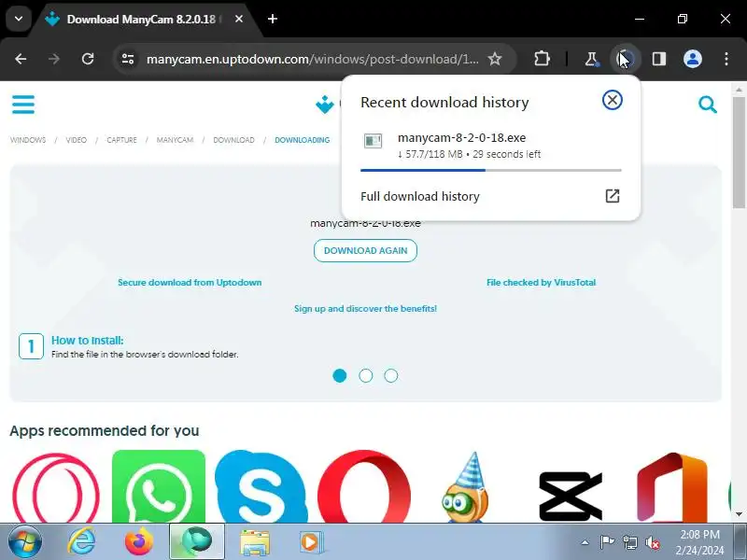Select third carousel dot

tap(391, 376)
